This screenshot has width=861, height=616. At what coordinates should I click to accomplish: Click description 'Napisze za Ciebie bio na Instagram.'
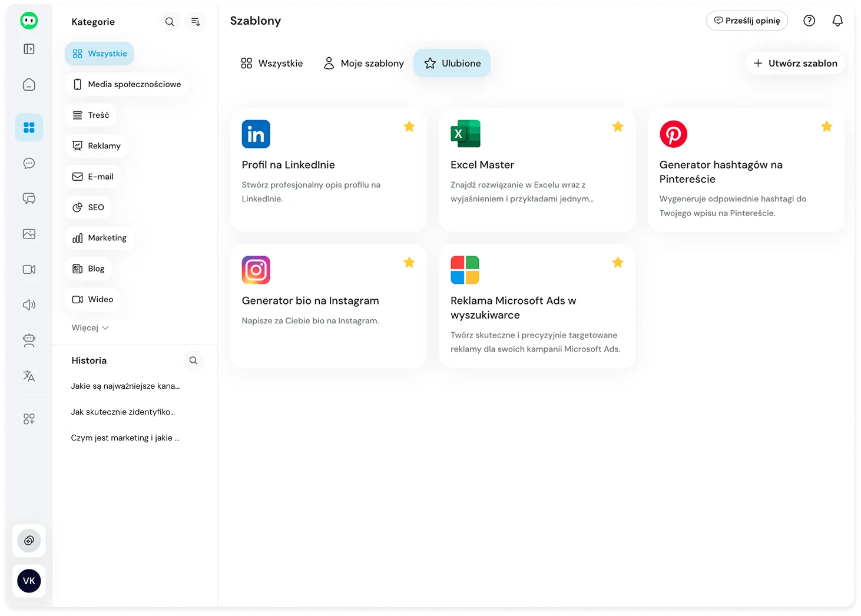[310, 320]
